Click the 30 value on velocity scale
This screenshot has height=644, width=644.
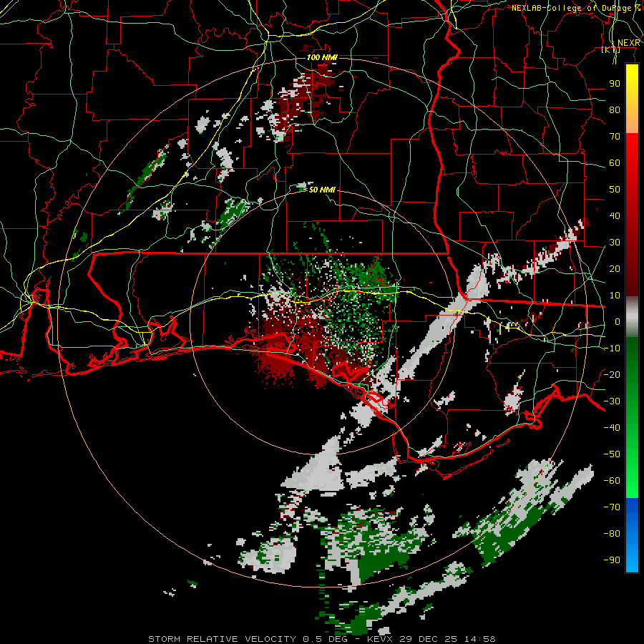click(x=615, y=243)
